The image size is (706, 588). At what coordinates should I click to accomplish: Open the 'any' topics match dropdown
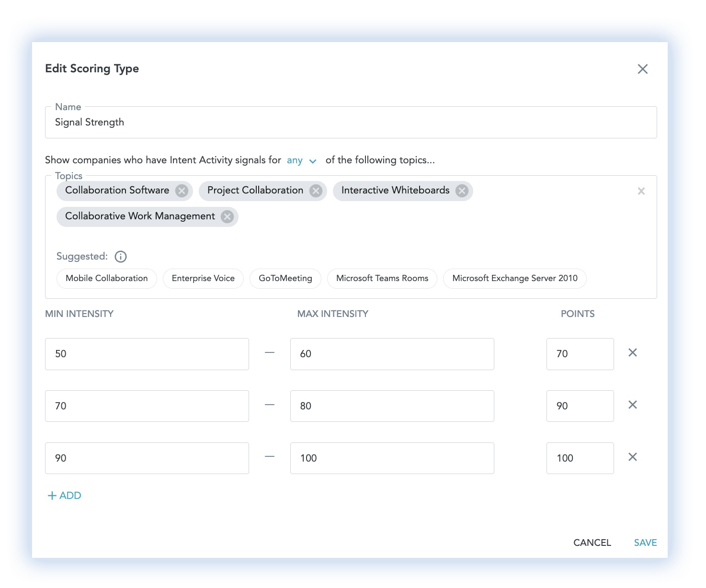tap(302, 160)
